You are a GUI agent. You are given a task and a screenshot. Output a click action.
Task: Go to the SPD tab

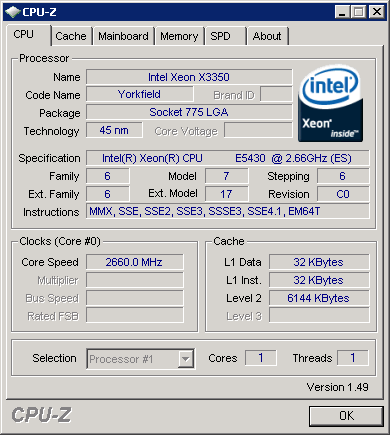pos(225,36)
